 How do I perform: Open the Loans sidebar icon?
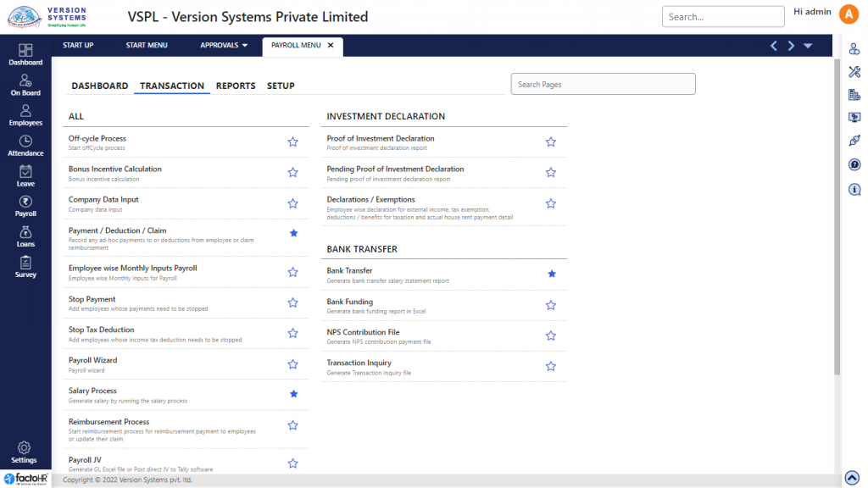pos(25,236)
